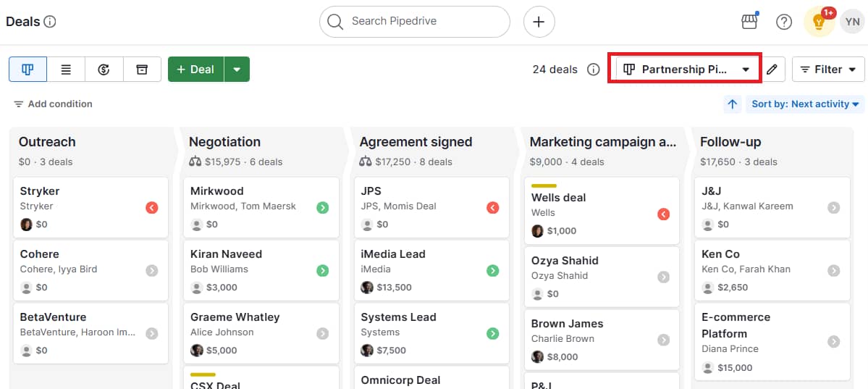Click green activity icon on Systems Lead deal
Screen dimensions: 868x389
493,334
